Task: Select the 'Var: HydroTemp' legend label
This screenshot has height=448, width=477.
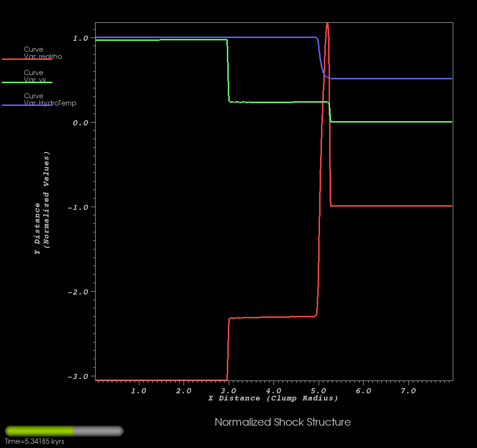Action: coord(49,103)
